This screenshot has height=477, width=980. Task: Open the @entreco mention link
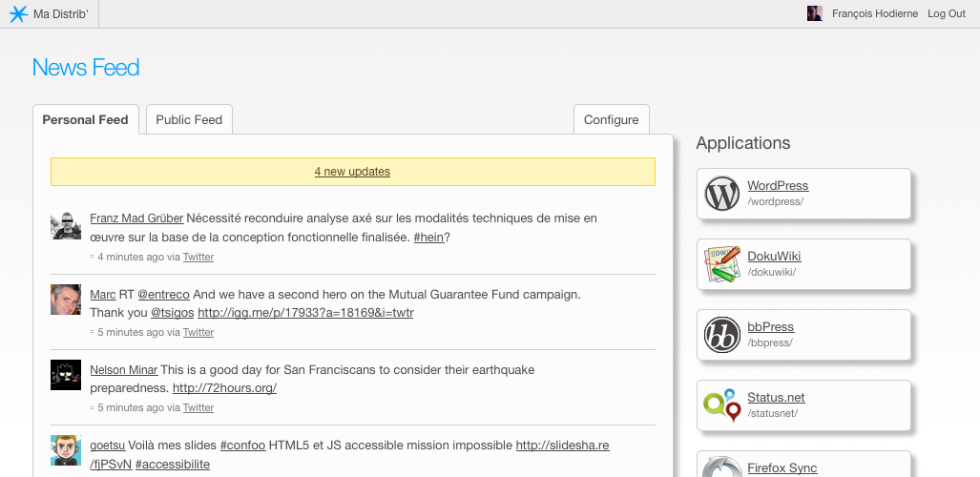click(x=163, y=295)
